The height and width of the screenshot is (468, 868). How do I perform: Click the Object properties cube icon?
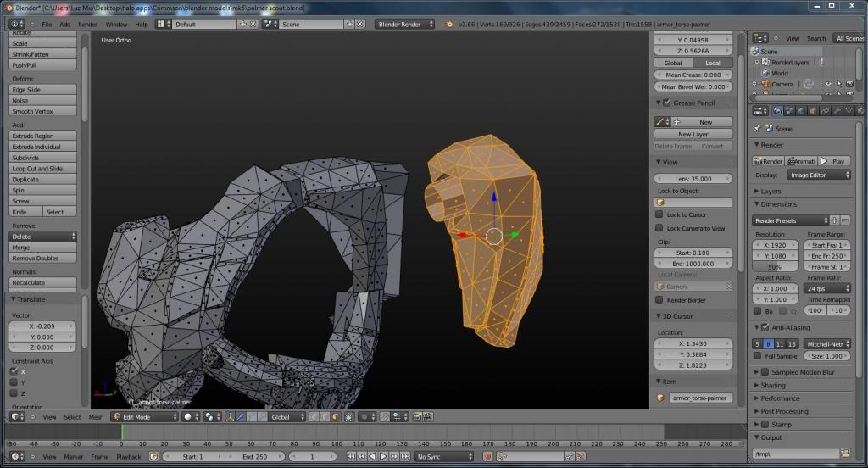point(813,111)
